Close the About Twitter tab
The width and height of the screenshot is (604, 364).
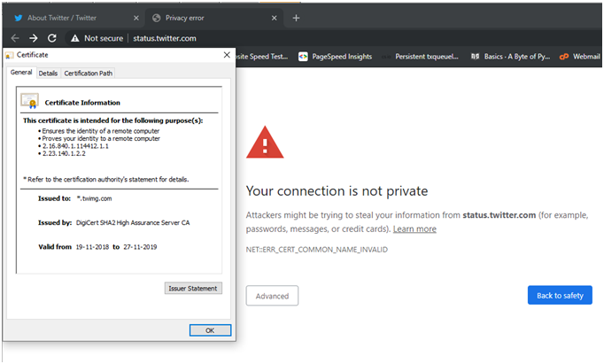click(136, 18)
